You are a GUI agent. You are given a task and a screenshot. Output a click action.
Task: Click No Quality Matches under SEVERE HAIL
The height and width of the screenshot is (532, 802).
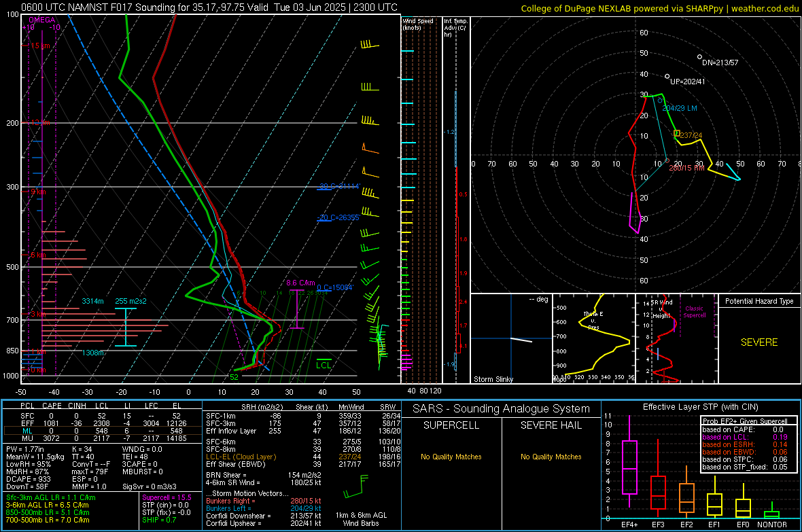551,457
